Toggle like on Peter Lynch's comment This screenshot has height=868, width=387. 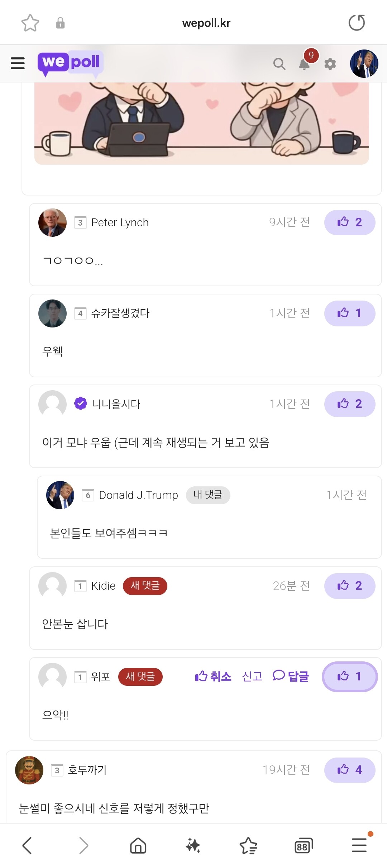click(349, 222)
